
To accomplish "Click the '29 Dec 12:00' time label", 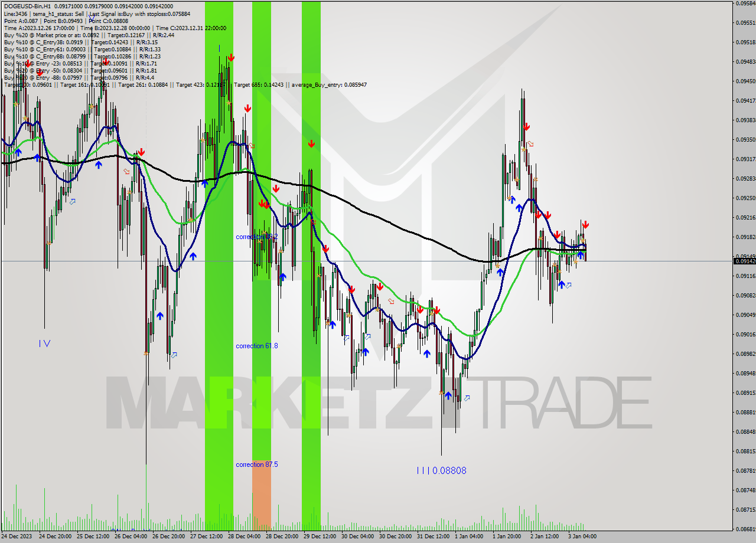I will click(320, 537).
